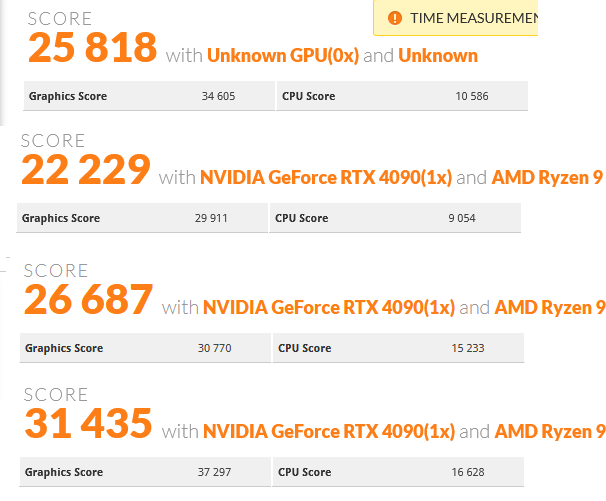Open NVIDIA GeForce RTX 4090 link beside 26 687
Screen dimensions: 606x501
coord(329,307)
